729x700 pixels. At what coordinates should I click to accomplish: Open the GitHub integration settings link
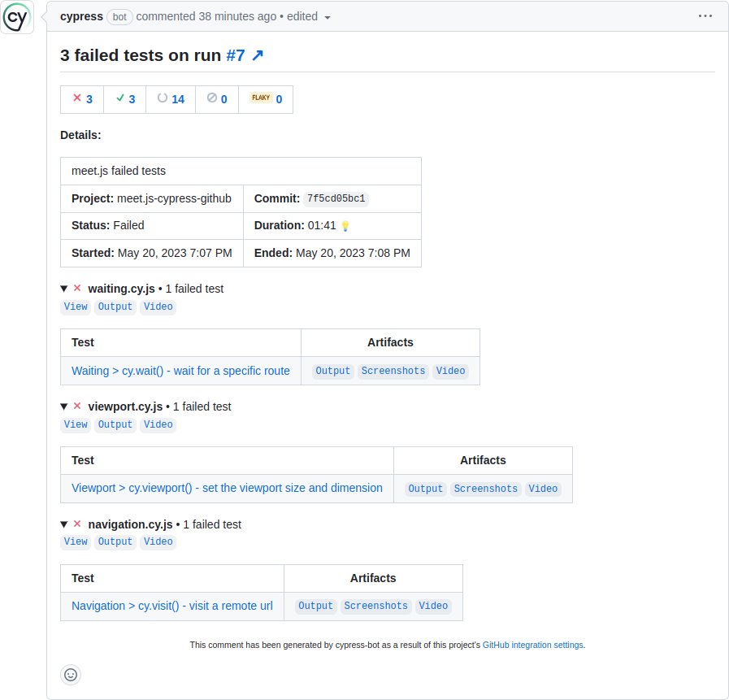point(533,645)
